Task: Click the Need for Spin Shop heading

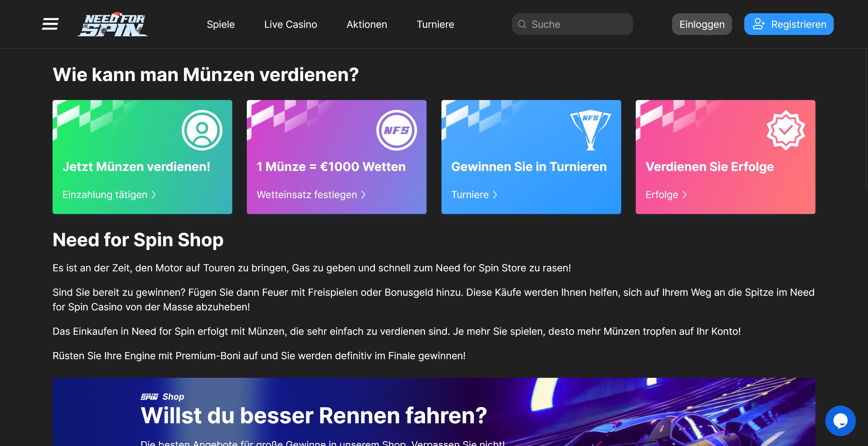Action: [x=138, y=240]
